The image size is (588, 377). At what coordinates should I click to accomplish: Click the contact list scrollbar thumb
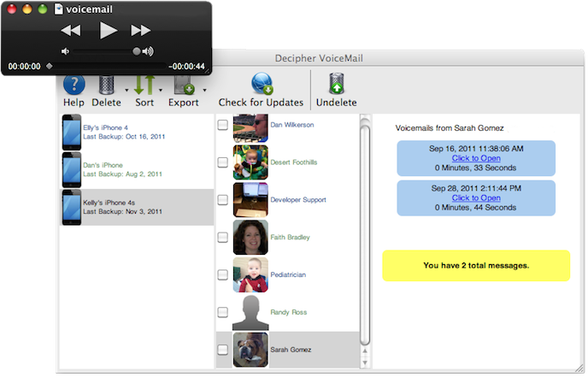pyautogui.click(x=365, y=236)
